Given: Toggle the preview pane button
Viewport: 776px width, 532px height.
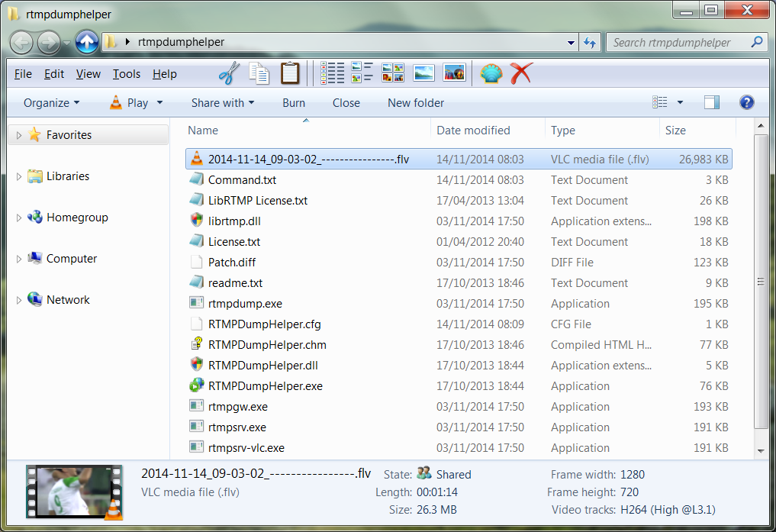Looking at the screenshot, I should click(x=712, y=102).
